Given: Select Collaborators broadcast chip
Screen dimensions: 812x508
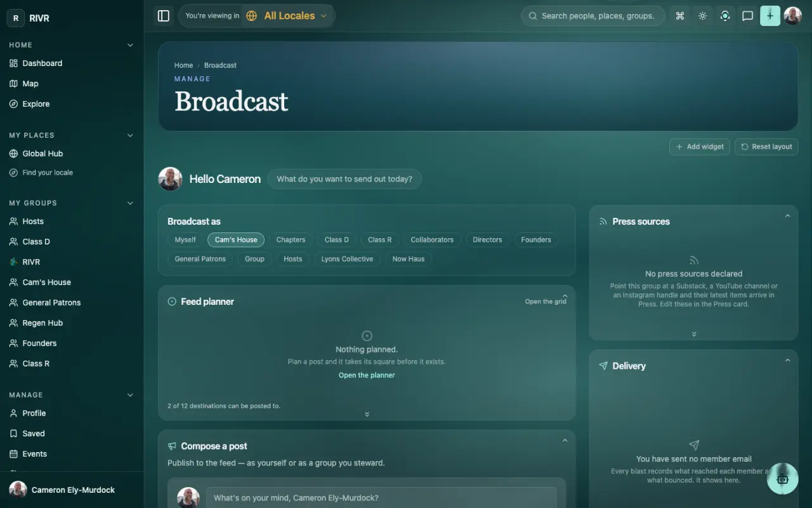Looking at the screenshot, I should [432, 239].
